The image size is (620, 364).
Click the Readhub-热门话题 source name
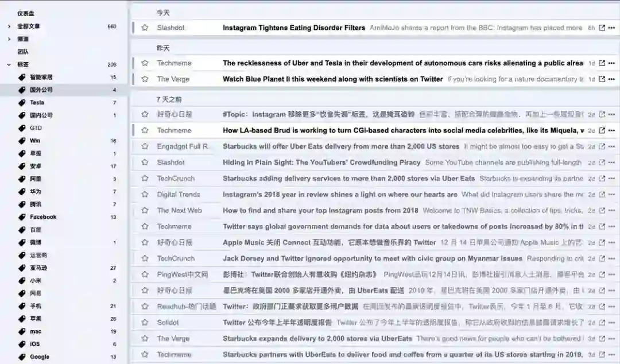click(187, 306)
